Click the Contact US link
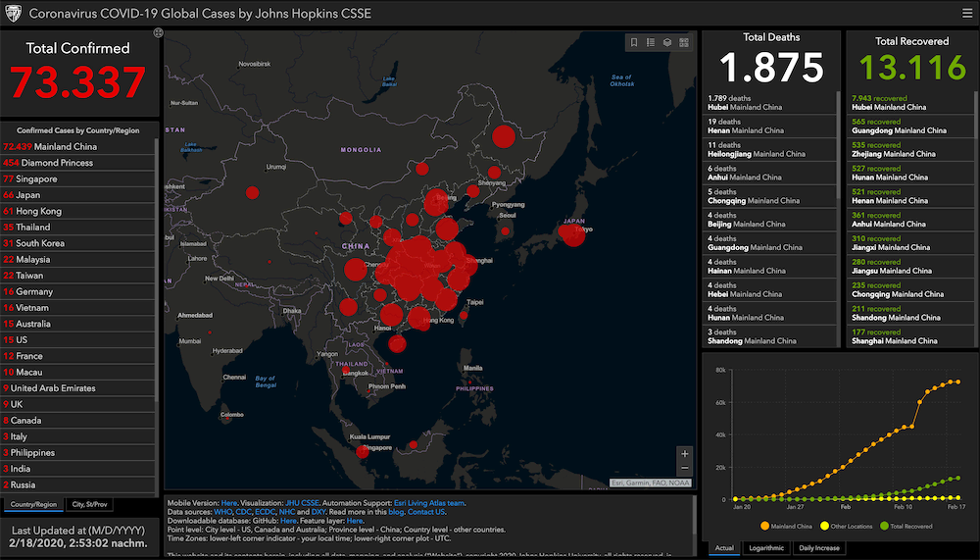The width and height of the screenshot is (980, 560). pos(426,512)
